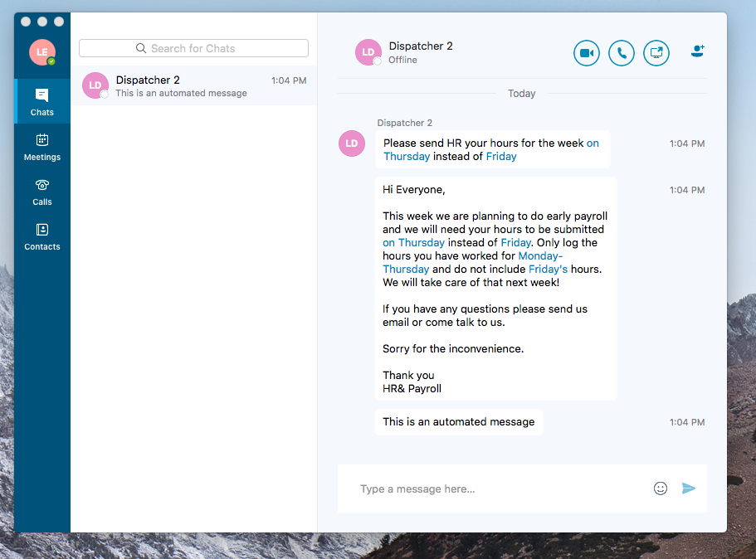Click the 'Hi Everyone,' greeting text
The height and width of the screenshot is (559, 756).
(413, 189)
